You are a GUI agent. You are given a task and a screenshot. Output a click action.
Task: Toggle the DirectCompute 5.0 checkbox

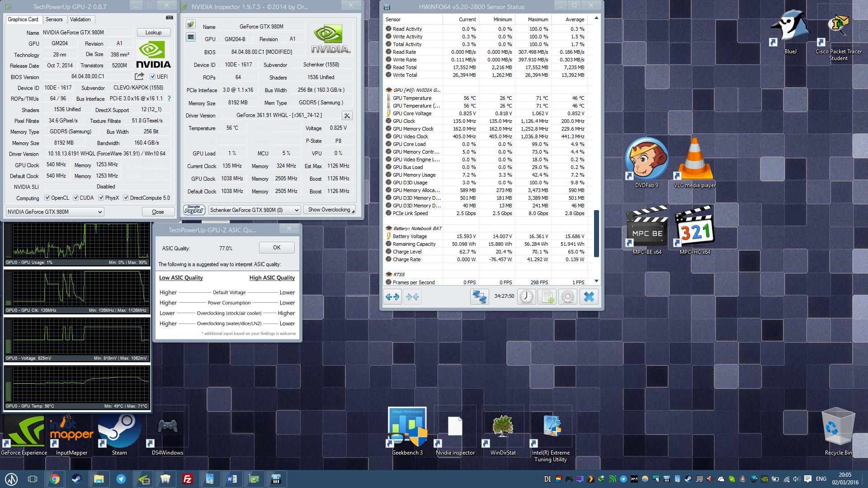[126, 198]
